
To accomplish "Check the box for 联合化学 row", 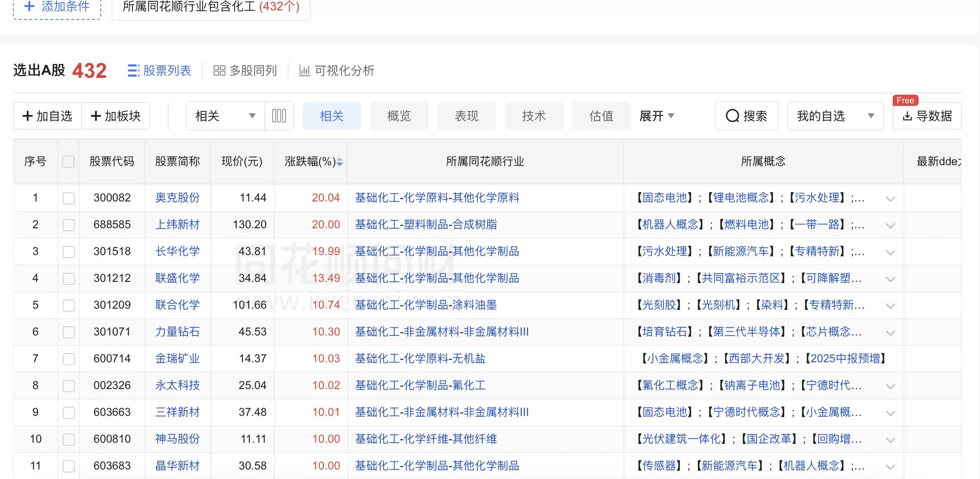I will pos(68,305).
